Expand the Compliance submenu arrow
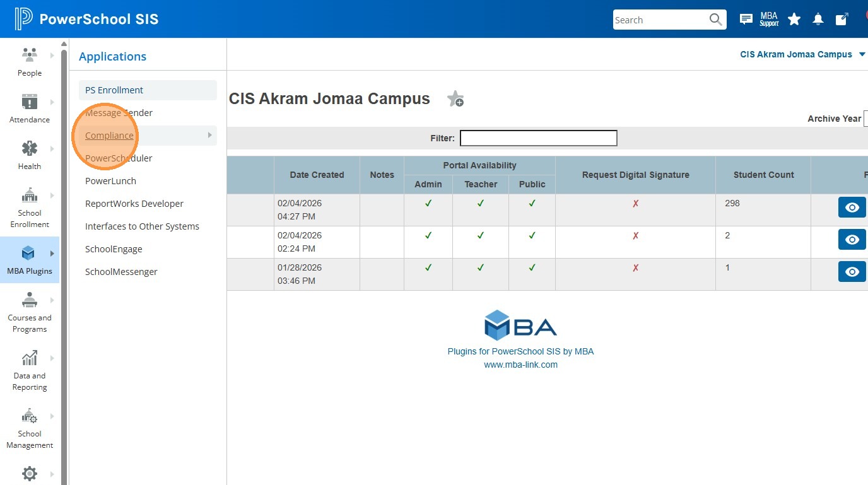 click(209, 135)
